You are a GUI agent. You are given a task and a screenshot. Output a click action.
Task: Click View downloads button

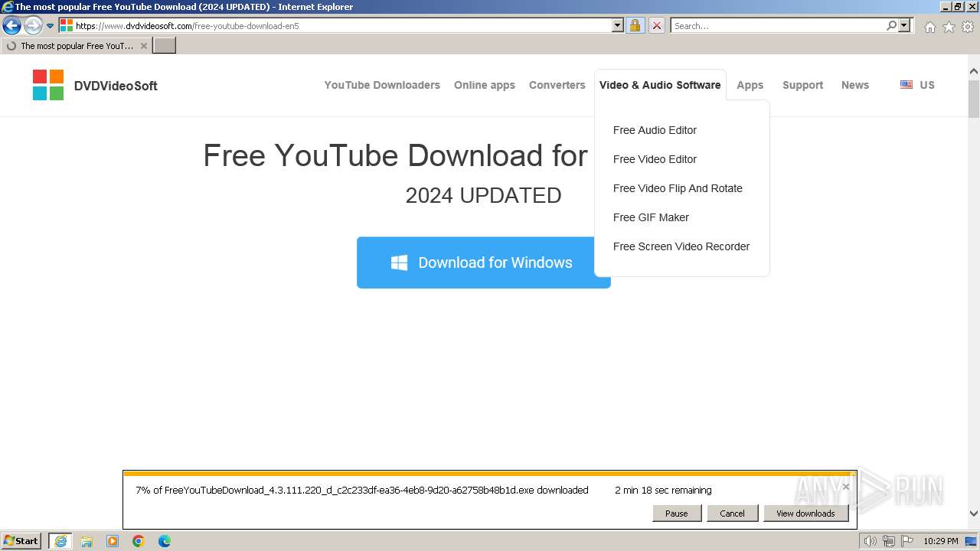[x=805, y=514]
